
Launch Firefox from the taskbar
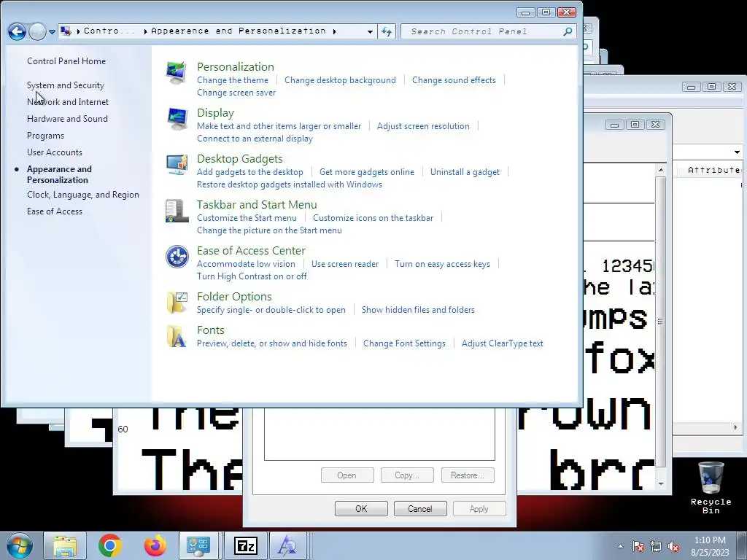(155, 545)
